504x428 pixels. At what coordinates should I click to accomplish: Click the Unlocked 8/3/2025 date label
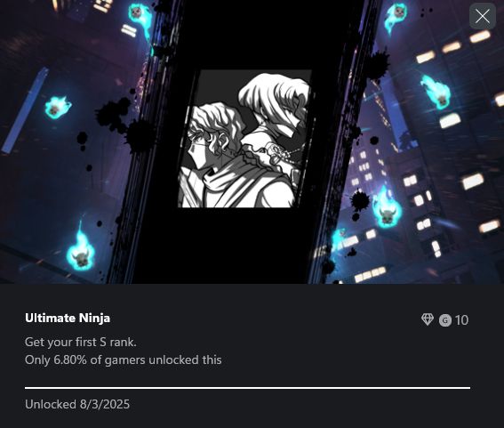77,404
